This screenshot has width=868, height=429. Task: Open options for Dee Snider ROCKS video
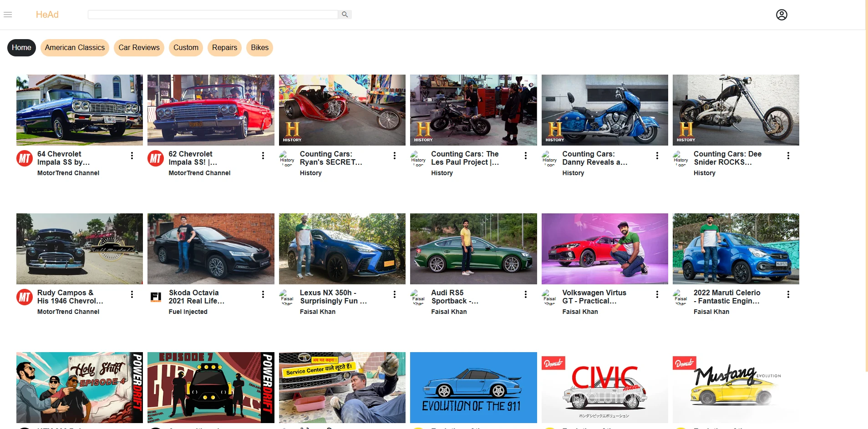788,156
